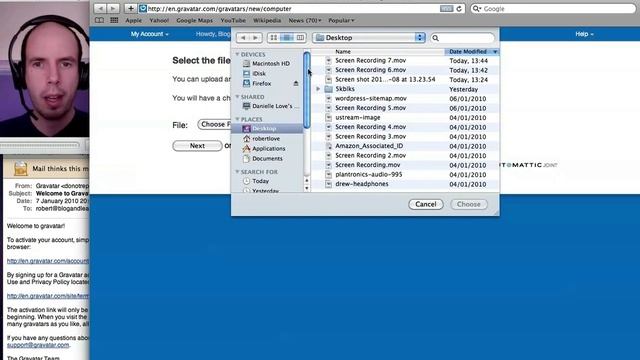640x360 pixels.
Task: Open Wikipedia bookmark
Action: (x=267, y=20)
